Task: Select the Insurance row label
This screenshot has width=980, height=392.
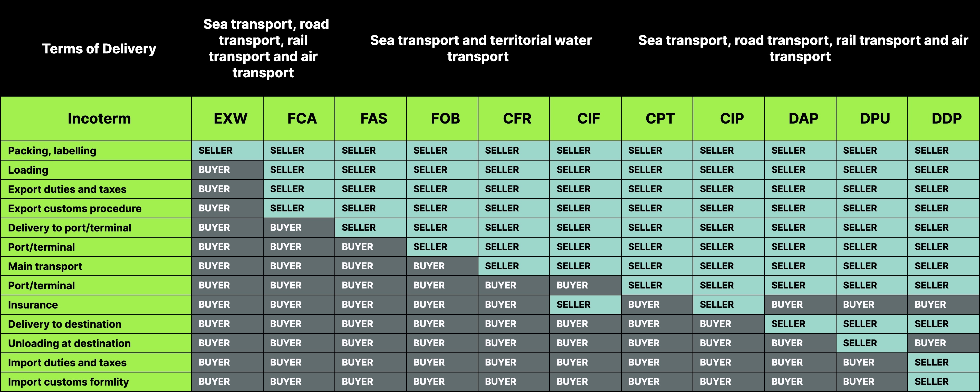Action: (33, 305)
